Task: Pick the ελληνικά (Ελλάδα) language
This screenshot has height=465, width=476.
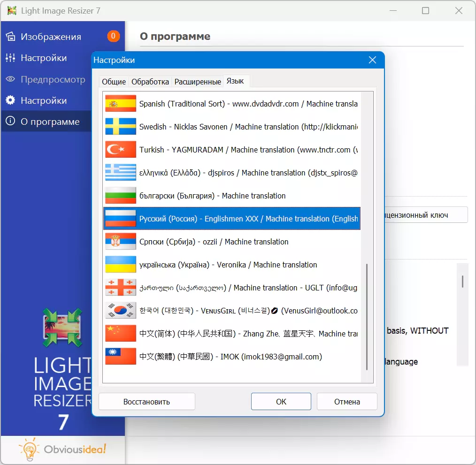Action: [x=232, y=172]
